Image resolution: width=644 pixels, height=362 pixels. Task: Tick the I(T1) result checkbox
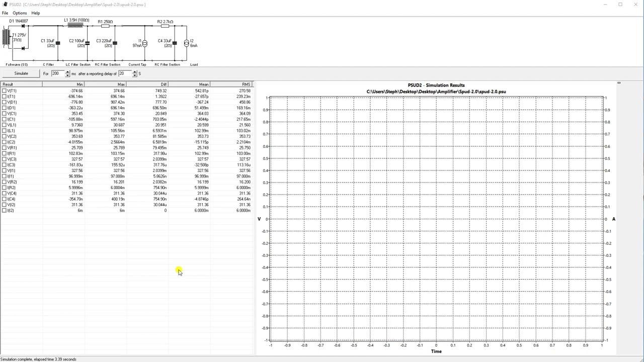click(x=5, y=97)
